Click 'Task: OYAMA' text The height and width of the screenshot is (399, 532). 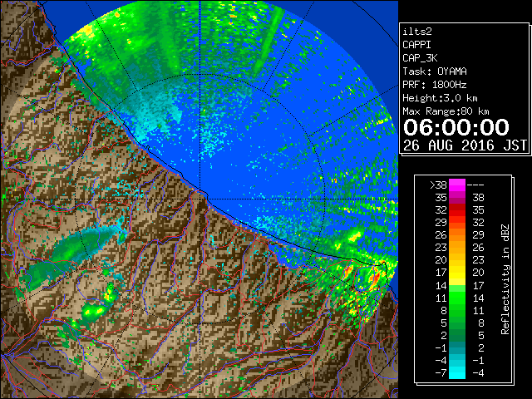[435, 71]
